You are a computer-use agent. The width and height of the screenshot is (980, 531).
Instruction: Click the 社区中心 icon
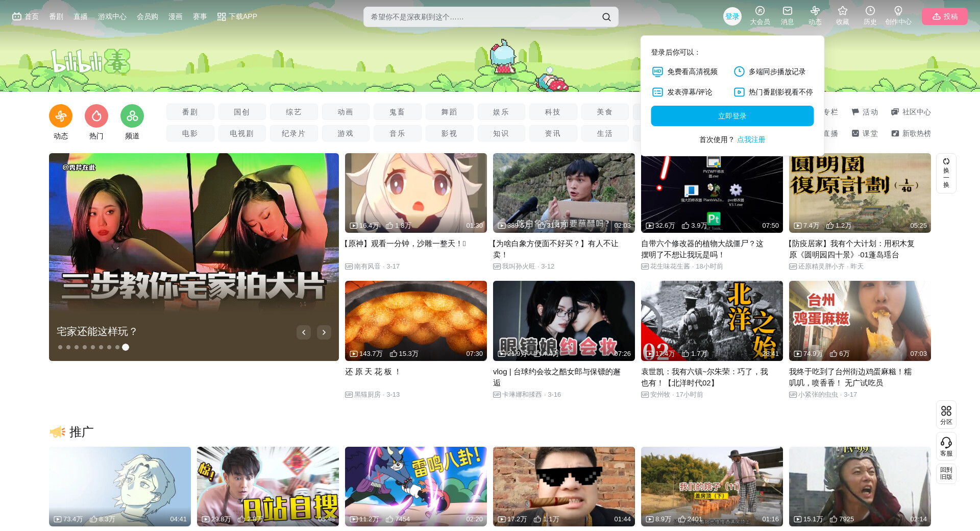pos(895,112)
